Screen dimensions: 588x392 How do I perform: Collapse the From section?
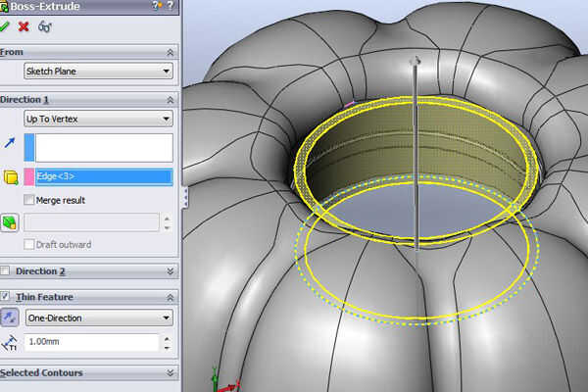[x=170, y=52]
